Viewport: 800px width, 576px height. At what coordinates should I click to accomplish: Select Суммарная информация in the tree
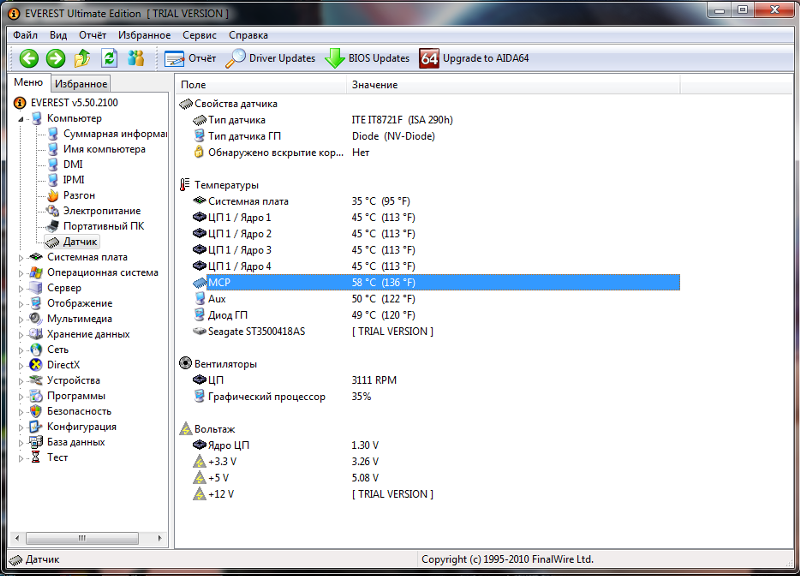coord(115,134)
